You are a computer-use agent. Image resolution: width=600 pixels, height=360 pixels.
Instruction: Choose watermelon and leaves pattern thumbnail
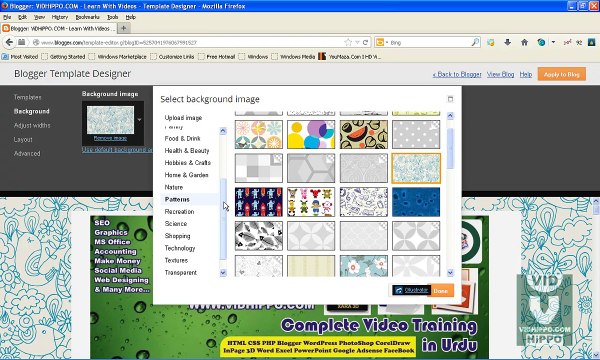tap(364, 134)
